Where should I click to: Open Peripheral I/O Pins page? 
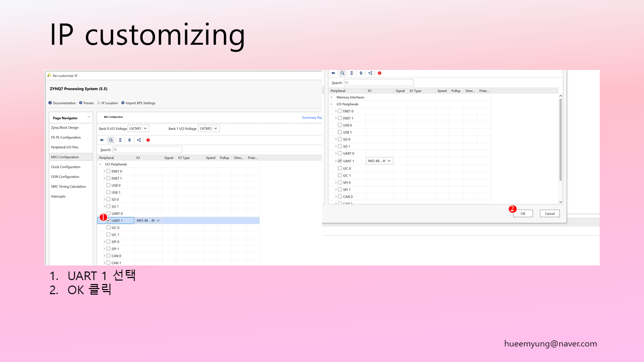coord(65,147)
